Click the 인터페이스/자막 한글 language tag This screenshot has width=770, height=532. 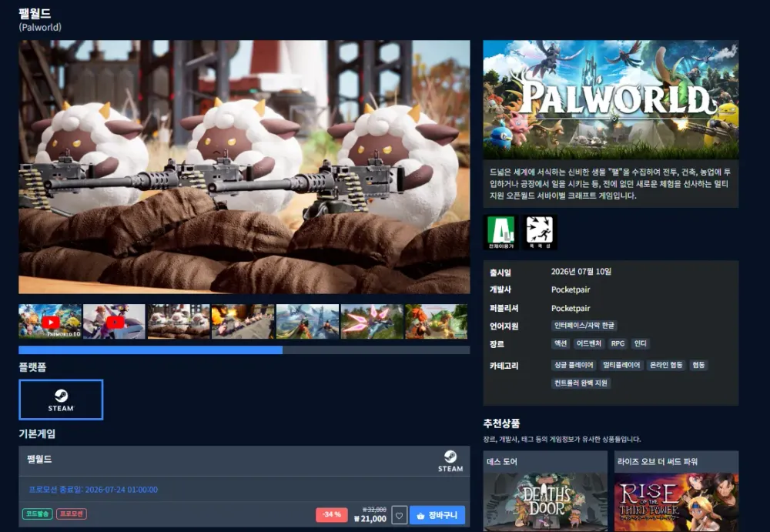(584, 325)
